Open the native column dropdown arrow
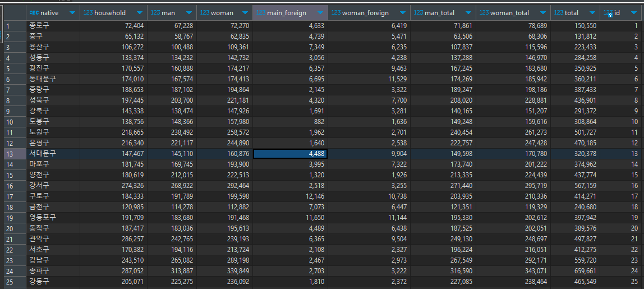Screen dimensions: 644x289 click(73, 13)
